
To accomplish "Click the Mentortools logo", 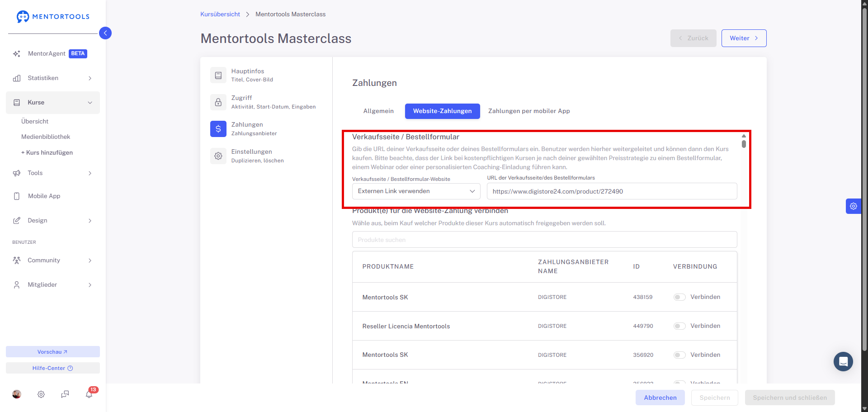I will [x=53, y=17].
